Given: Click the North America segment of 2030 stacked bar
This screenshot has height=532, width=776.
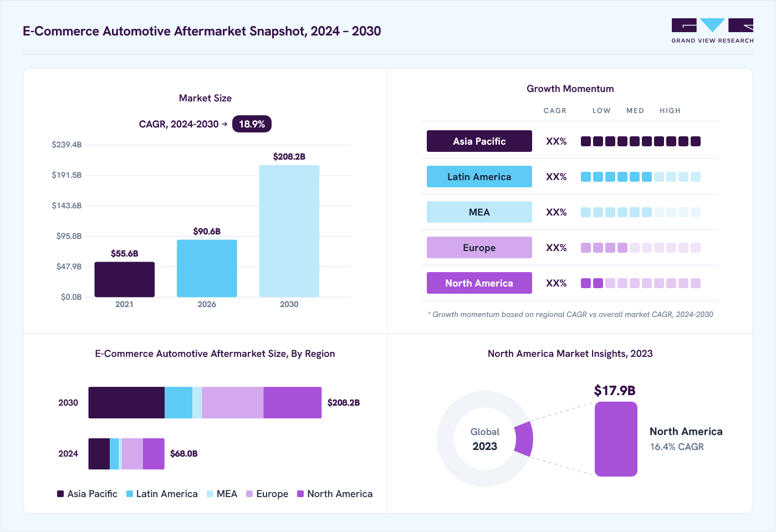Looking at the screenshot, I should click(x=292, y=402).
